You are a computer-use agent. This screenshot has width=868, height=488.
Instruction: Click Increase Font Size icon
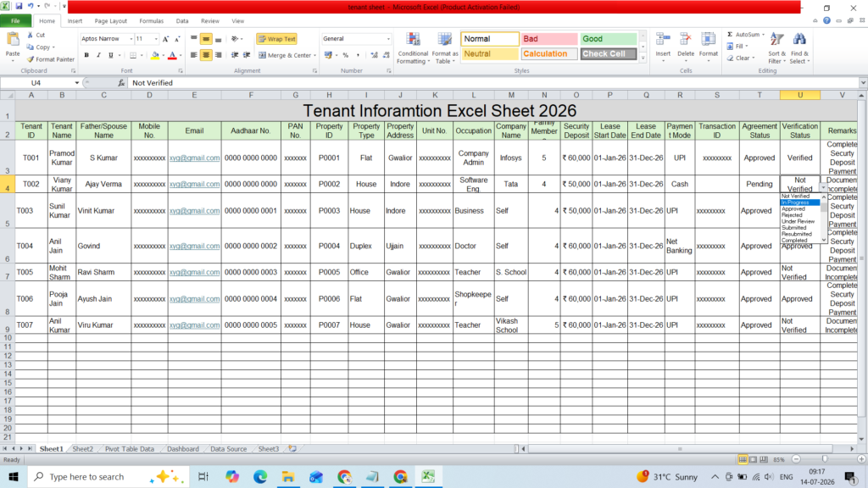[165, 39]
